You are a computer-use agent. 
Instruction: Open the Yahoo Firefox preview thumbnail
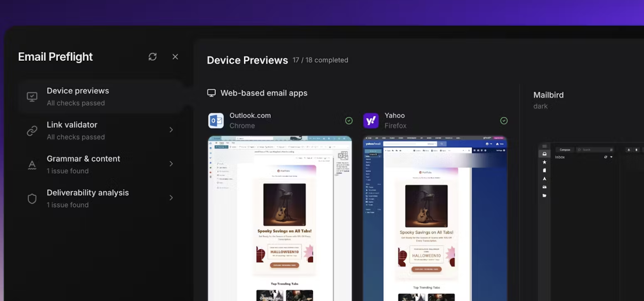point(435,218)
